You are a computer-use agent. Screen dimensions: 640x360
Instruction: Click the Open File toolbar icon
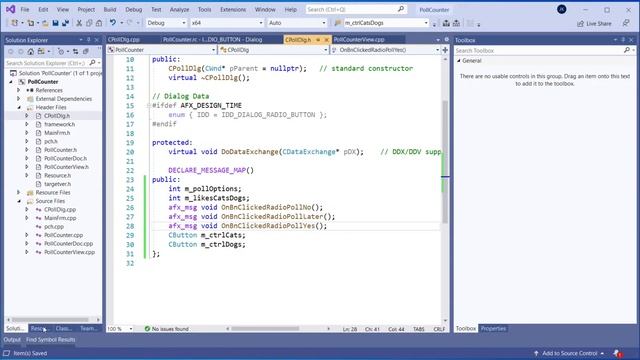(x=45, y=23)
